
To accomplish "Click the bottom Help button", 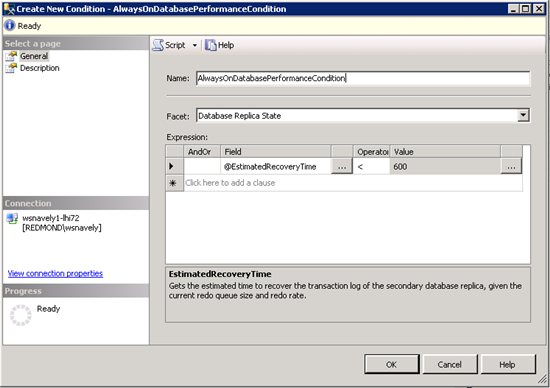I will [x=508, y=364].
